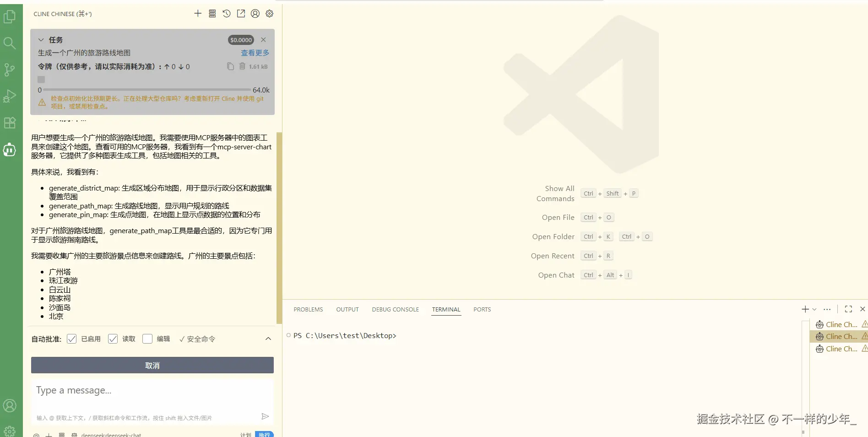
Task: Enable the 编辑 auto-approve checkbox
Action: pos(147,339)
